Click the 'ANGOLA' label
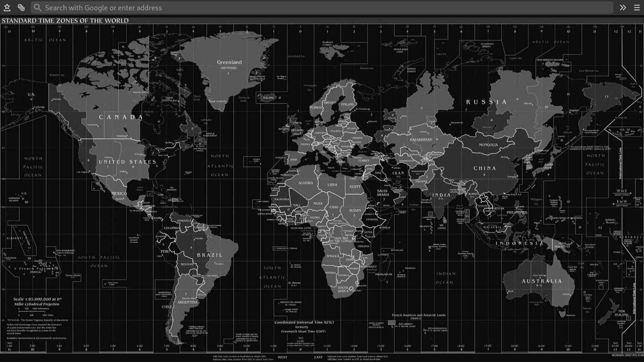 (x=333, y=256)
